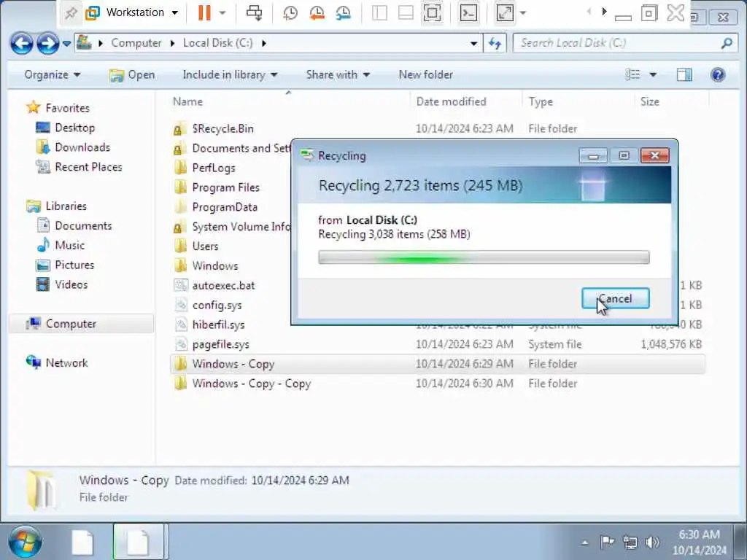Expand the arrow after Local Disk (C:)
Screen dimensions: 747x560
click(264, 43)
